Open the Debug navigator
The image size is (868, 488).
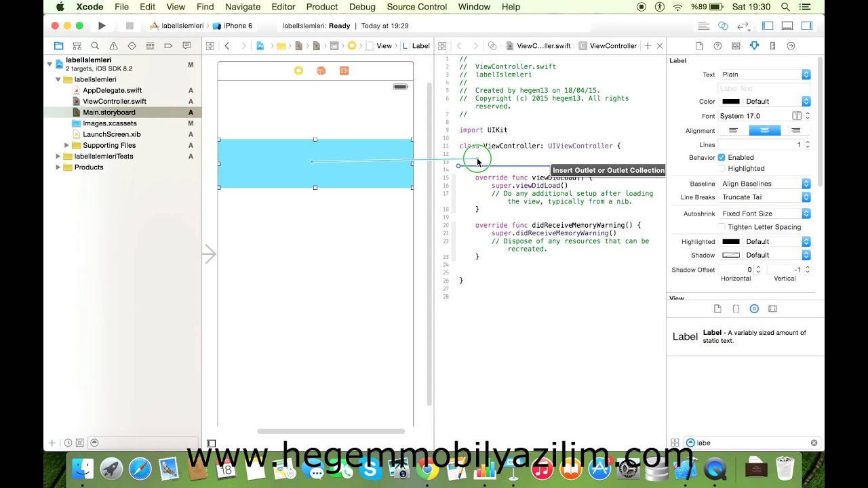[150, 46]
